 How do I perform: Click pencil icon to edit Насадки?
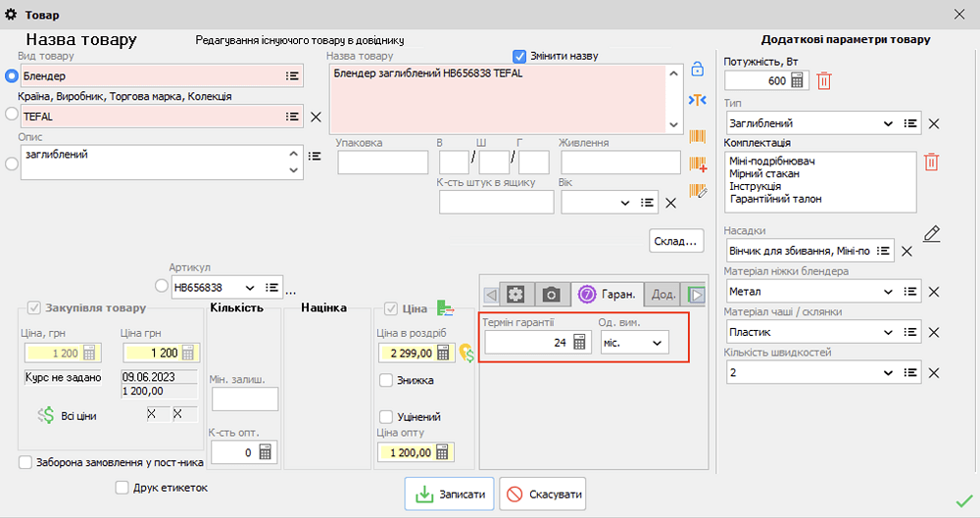pyautogui.click(x=932, y=234)
